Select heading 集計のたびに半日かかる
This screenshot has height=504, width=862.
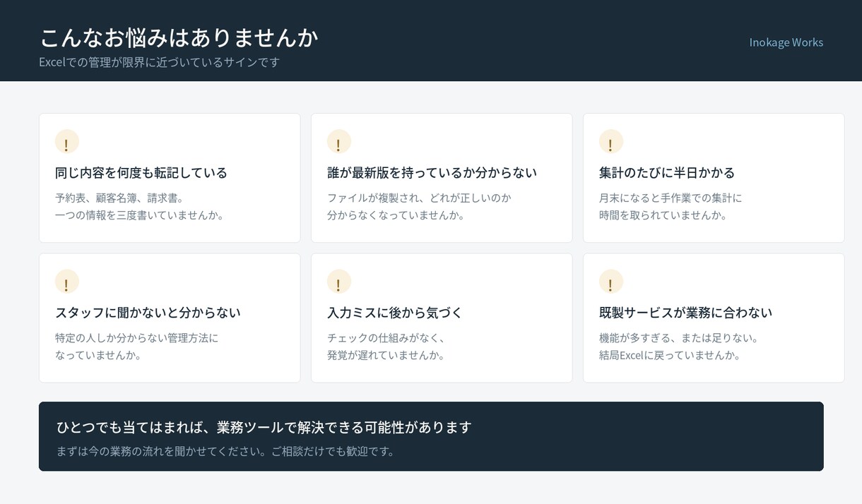[x=667, y=172]
